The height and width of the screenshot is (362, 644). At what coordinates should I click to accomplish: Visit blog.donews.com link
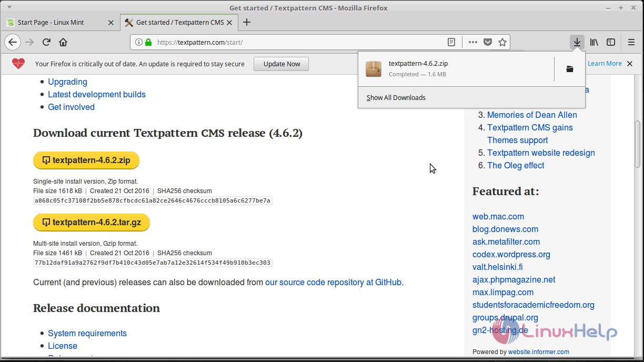click(x=505, y=229)
